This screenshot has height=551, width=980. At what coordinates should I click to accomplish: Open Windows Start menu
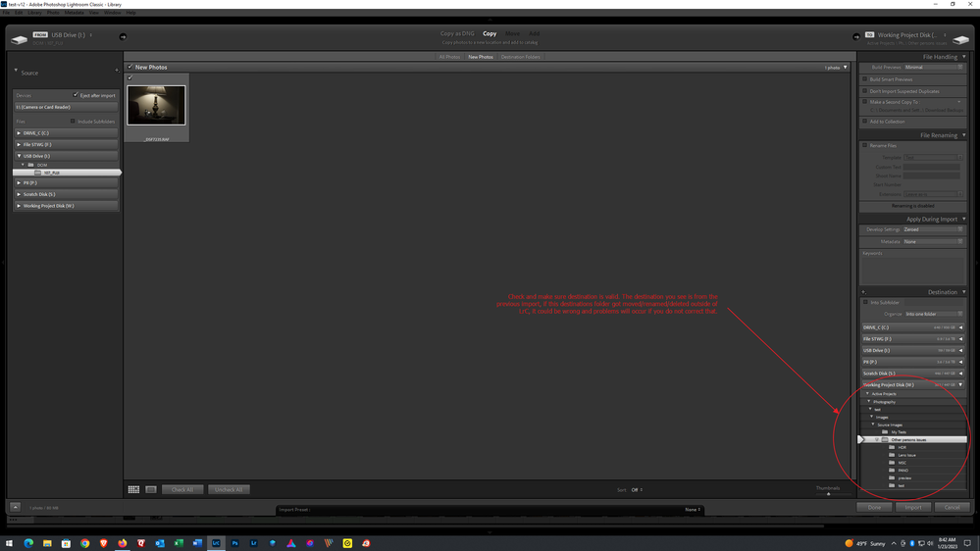point(10,543)
